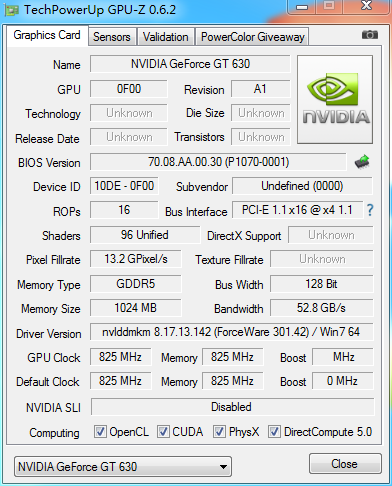Switch to the Sensors tab

point(112,37)
